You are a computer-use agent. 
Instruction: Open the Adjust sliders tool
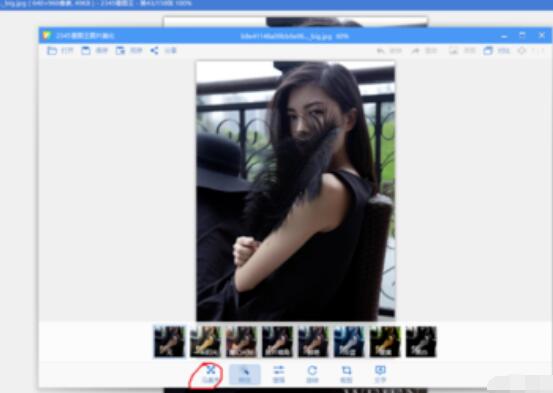pyautogui.click(x=279, y=374)
